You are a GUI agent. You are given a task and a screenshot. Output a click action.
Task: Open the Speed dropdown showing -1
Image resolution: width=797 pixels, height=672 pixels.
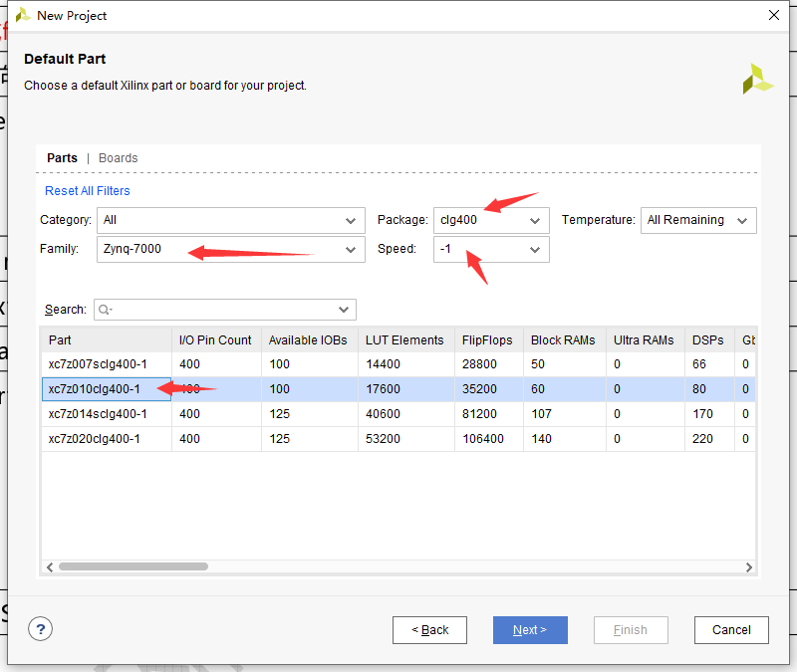(491, 250)
